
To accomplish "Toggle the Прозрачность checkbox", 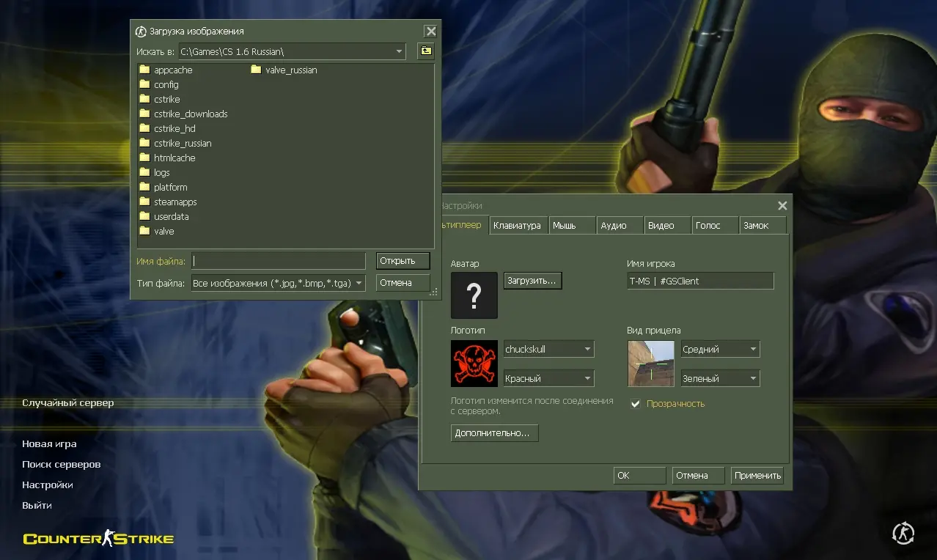I will pos(636,404).
